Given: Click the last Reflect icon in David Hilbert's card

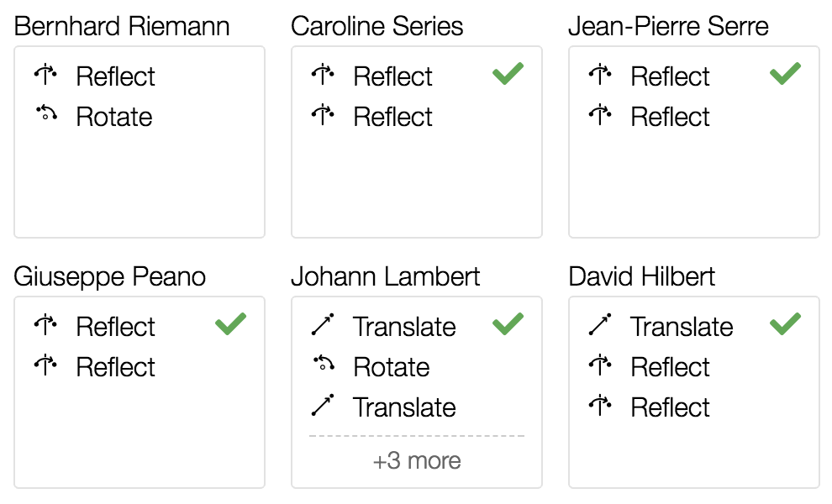Looking at the screenshot, I should click(x=600, y=407).
